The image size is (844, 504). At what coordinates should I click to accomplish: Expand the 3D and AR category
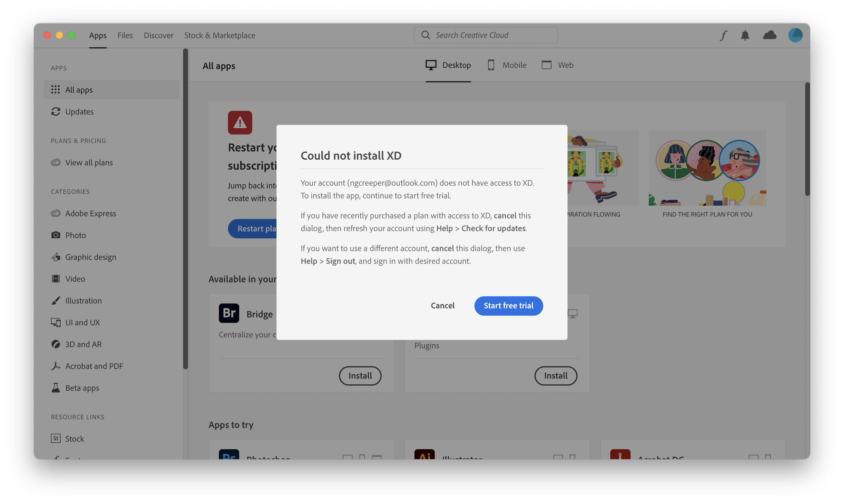[83, 344]
